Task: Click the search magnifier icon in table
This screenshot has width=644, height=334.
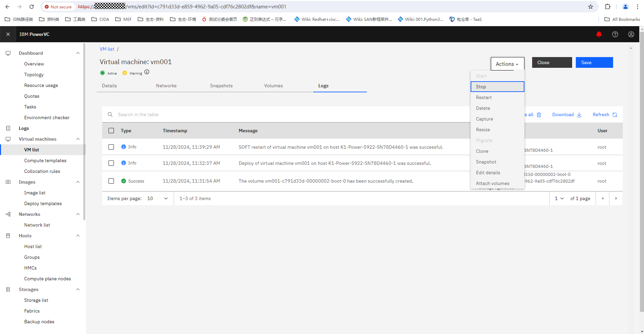Action: click(110, 114)
